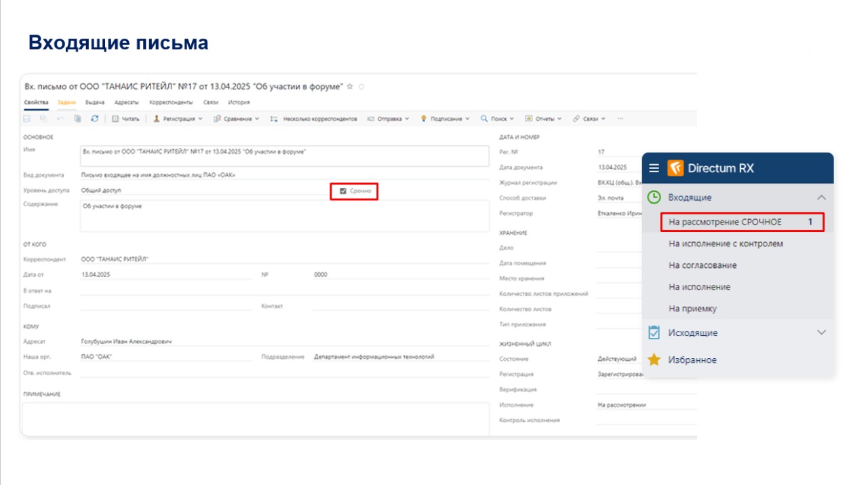Click the Copy document toolbar icon
Screen dimensions: 868x485
pos(77,119)
